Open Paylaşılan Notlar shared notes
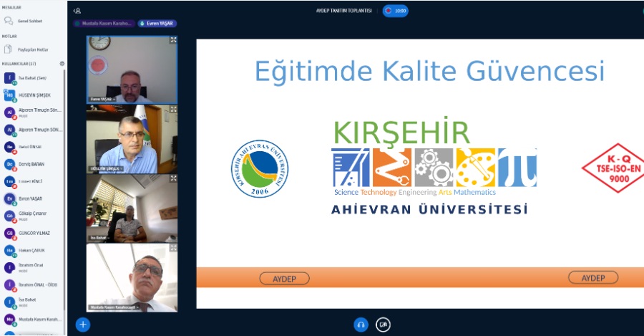This screenshot has width=644, height=336. click(x=33, y=49)
